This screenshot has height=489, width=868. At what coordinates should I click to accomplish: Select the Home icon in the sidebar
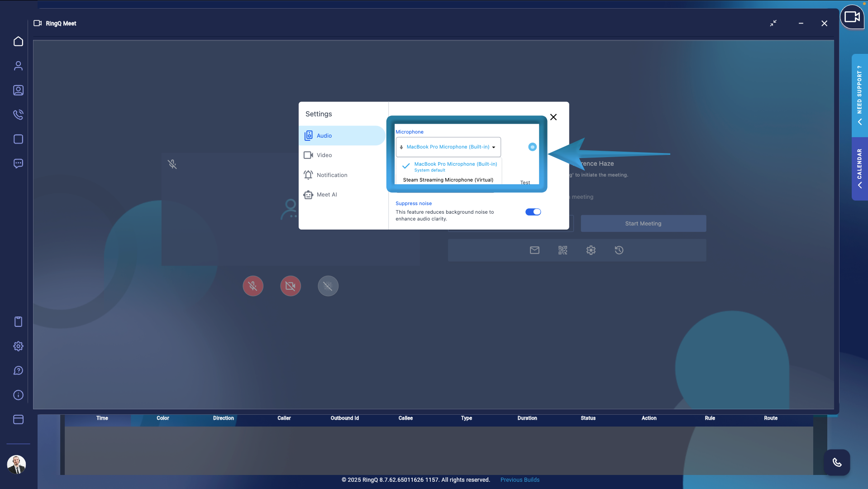click(x=18, y=41)
